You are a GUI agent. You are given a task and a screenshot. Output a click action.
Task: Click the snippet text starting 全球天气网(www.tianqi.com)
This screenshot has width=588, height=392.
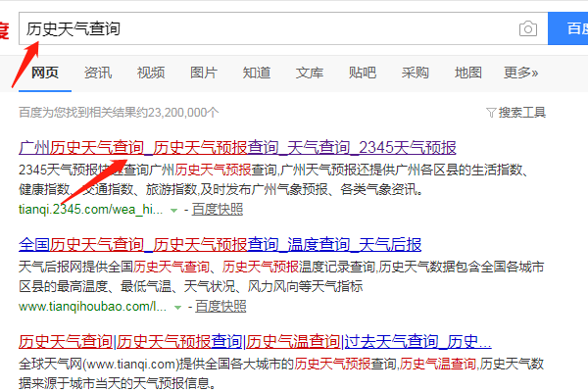coord(281,373)
